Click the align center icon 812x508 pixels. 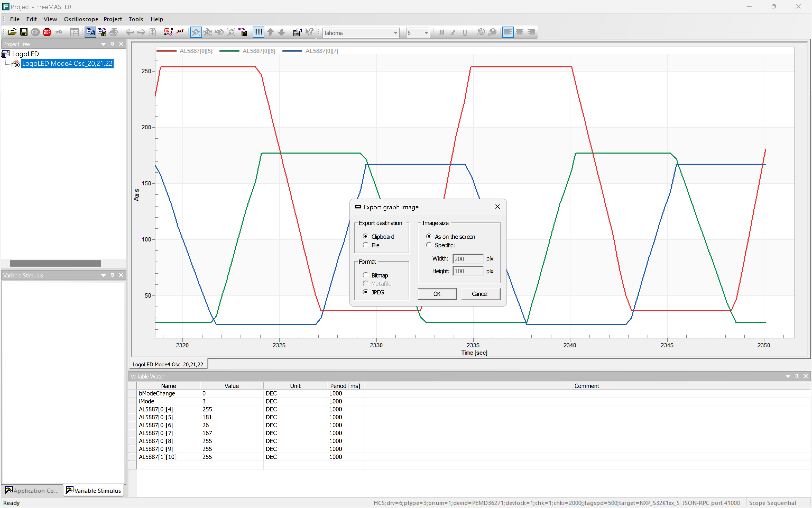click(519, 32)
